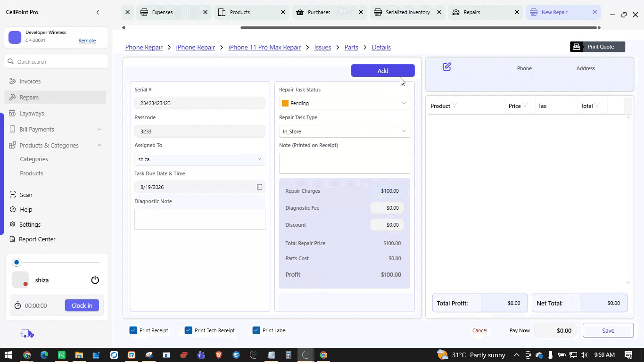Click the Discount amount field
The height and width of the screenshot is (362, 644).
387,225
